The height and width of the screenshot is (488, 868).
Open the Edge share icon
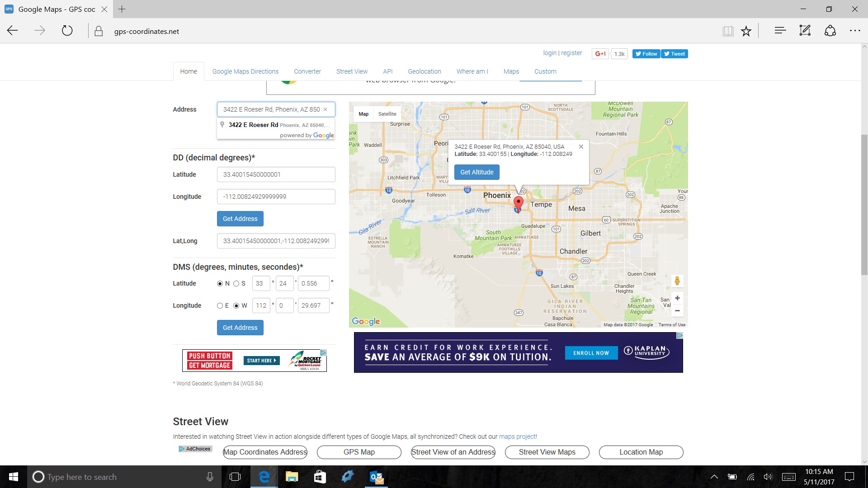pyautogui.click(x=830, y=31)
